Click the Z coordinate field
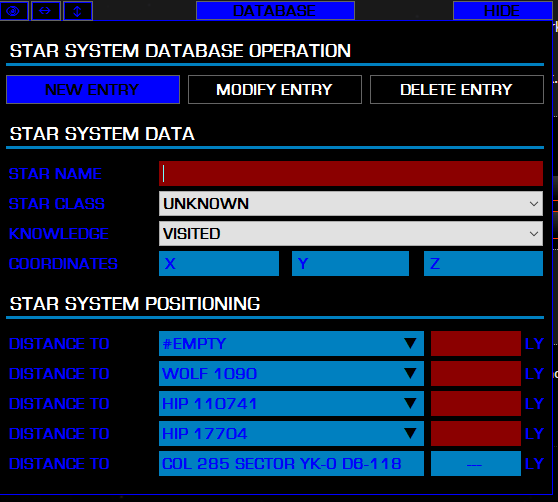This screenshot has height=502, width=558. point(483,264)
